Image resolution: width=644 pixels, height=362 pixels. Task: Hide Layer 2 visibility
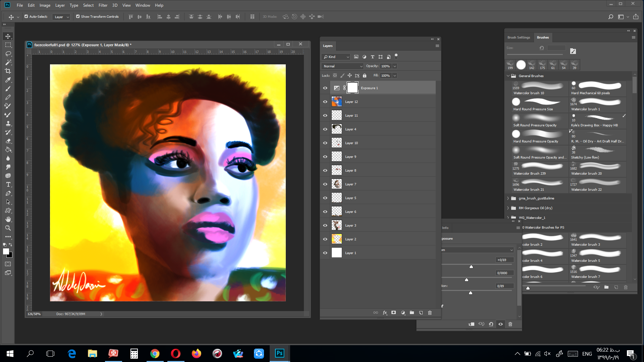click(x=325, y=239)
